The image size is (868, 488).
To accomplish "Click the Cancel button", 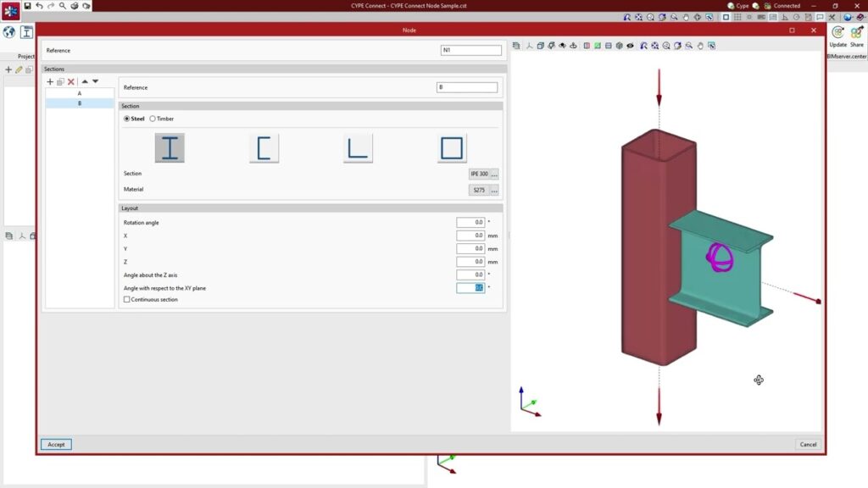I will click(x=808, y=444).
